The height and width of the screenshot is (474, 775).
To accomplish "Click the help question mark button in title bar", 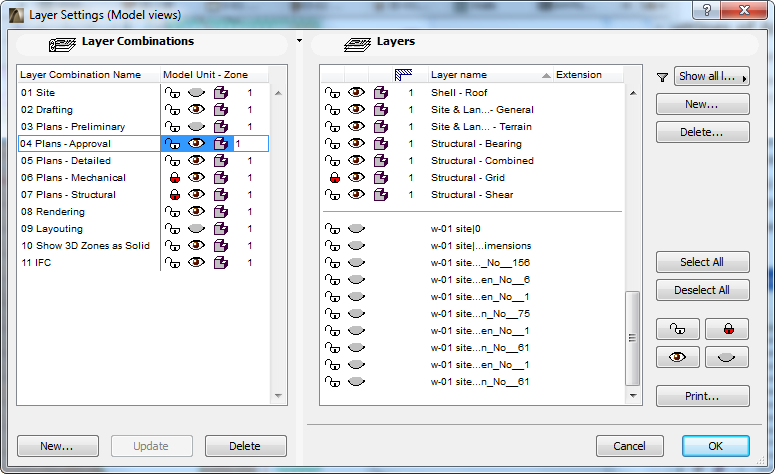I will pos(707,10).
